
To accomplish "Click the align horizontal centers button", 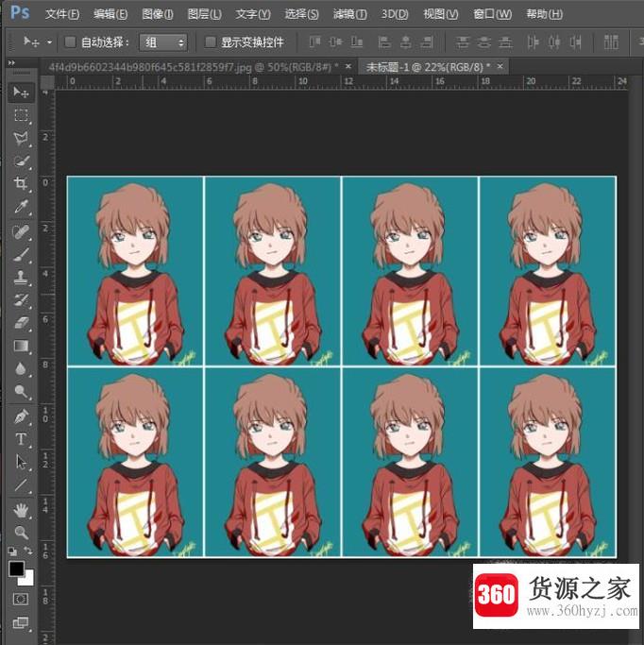I will pos(405,42).
